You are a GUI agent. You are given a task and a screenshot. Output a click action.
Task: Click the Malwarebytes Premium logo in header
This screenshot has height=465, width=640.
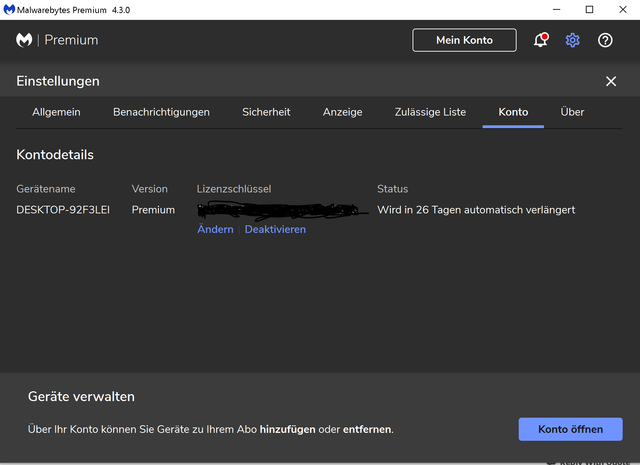point(57,40)
